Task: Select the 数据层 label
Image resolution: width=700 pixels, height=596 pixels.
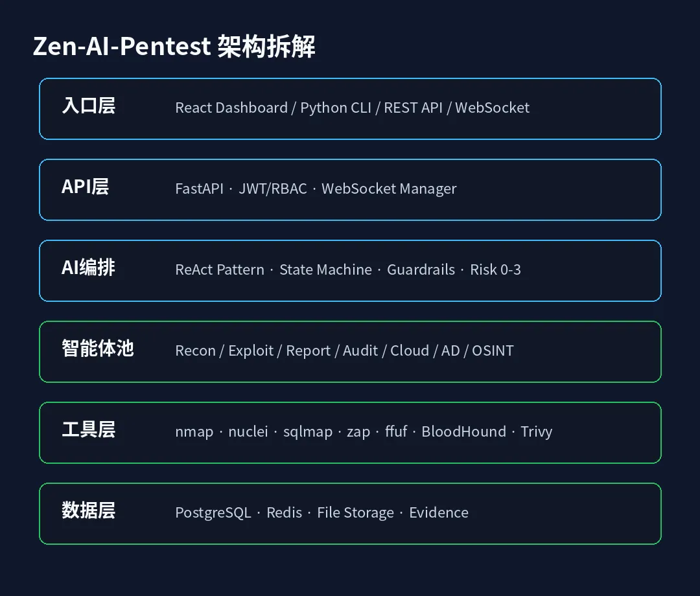Action: coord(88,510)
